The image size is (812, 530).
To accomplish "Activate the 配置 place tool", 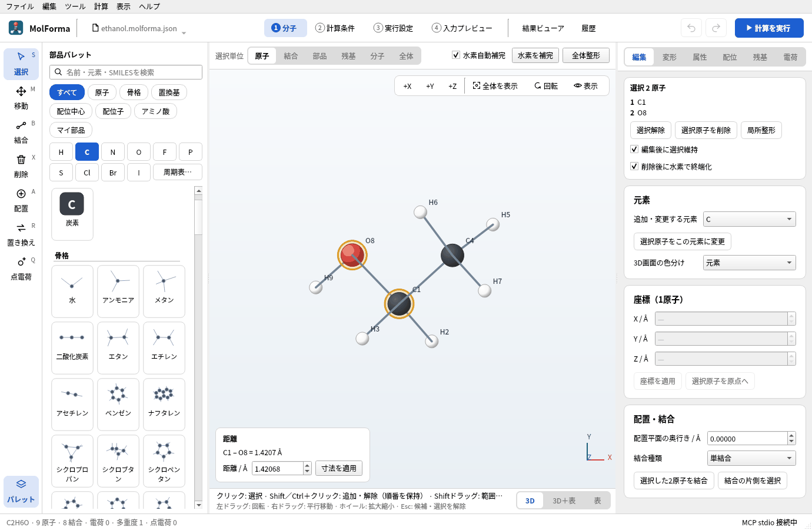I will point(21,200).
